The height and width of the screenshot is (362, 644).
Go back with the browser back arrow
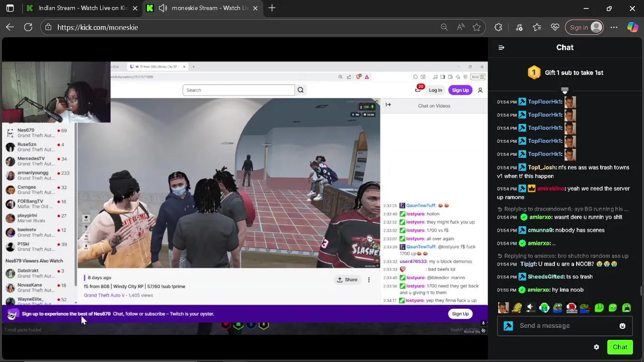point(10,27)
